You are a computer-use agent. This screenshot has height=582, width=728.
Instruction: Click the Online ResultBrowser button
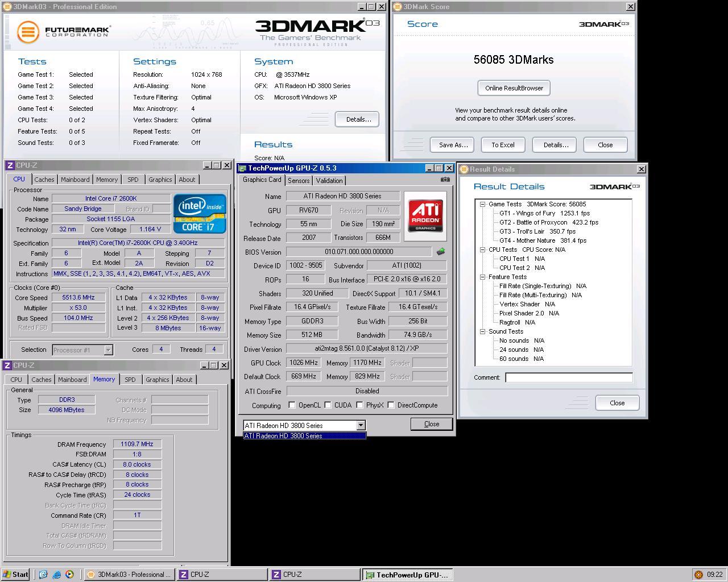click(514, 88)
